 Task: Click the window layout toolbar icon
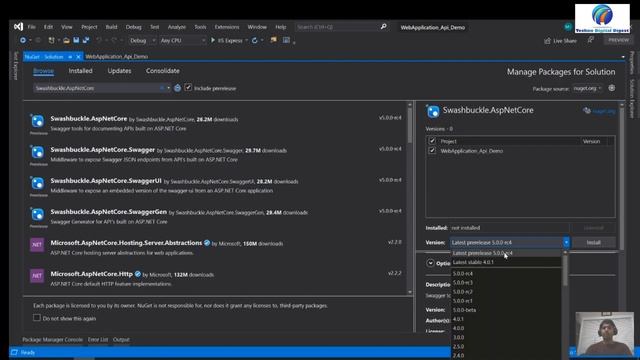click(x=287, y=40)
